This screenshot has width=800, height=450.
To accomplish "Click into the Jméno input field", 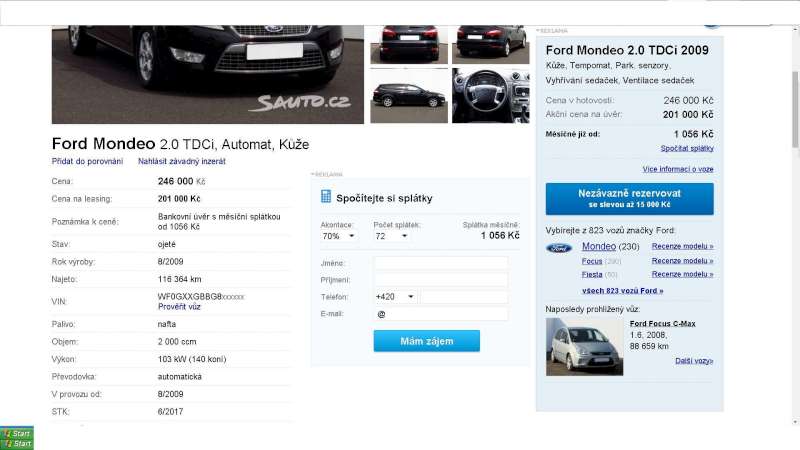I will pyautogui.click(x=440, y=263).
